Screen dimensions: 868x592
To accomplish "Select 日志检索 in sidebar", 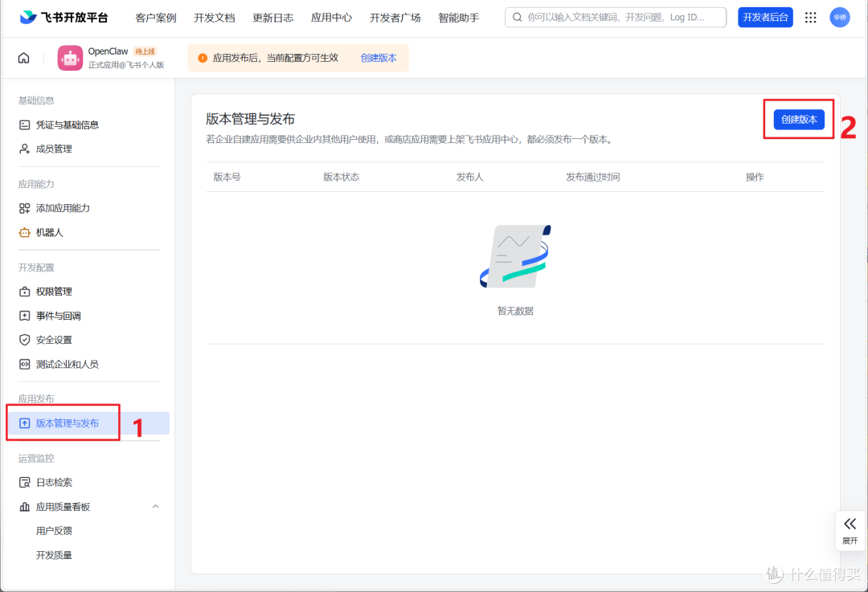I will (x=54, y=483).
